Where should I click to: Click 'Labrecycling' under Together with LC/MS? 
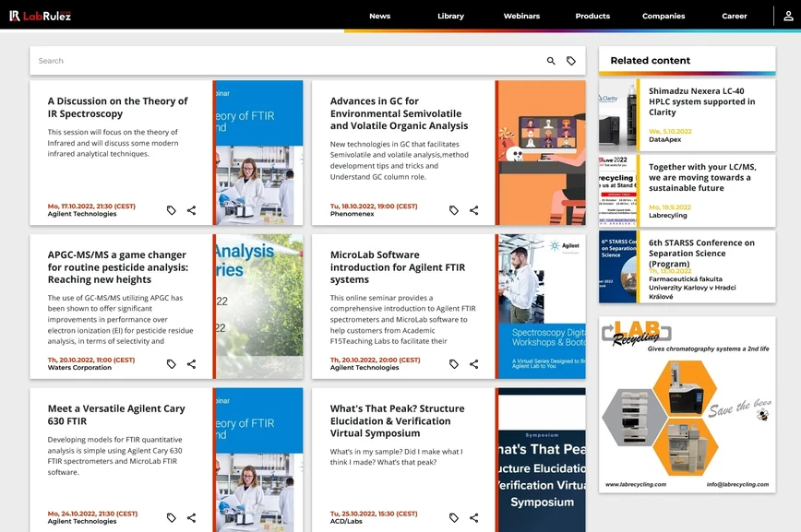(668, 216)
